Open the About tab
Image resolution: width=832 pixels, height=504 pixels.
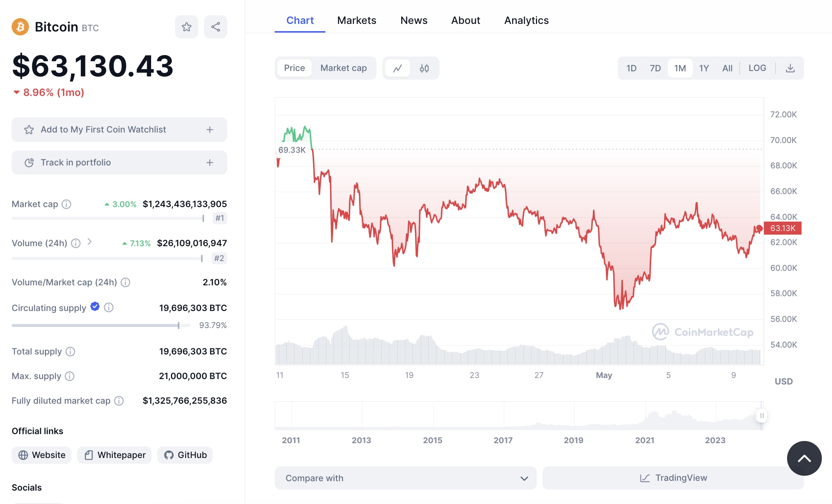click(x=466, y=20)
